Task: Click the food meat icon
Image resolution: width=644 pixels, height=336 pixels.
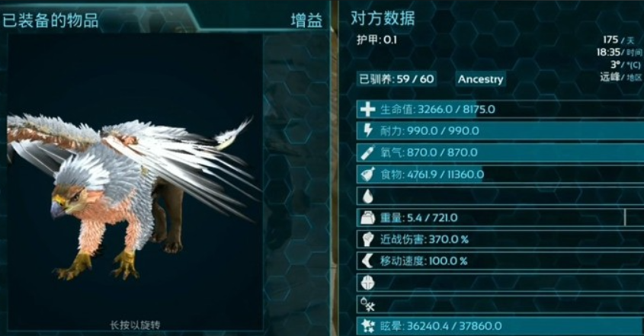Action: click(x=367, y=174)
